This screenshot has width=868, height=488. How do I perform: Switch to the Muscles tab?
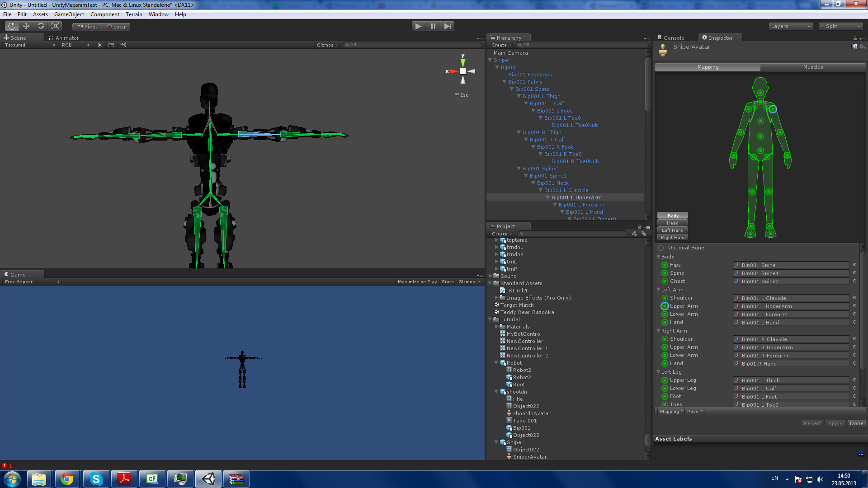[813, 67]
